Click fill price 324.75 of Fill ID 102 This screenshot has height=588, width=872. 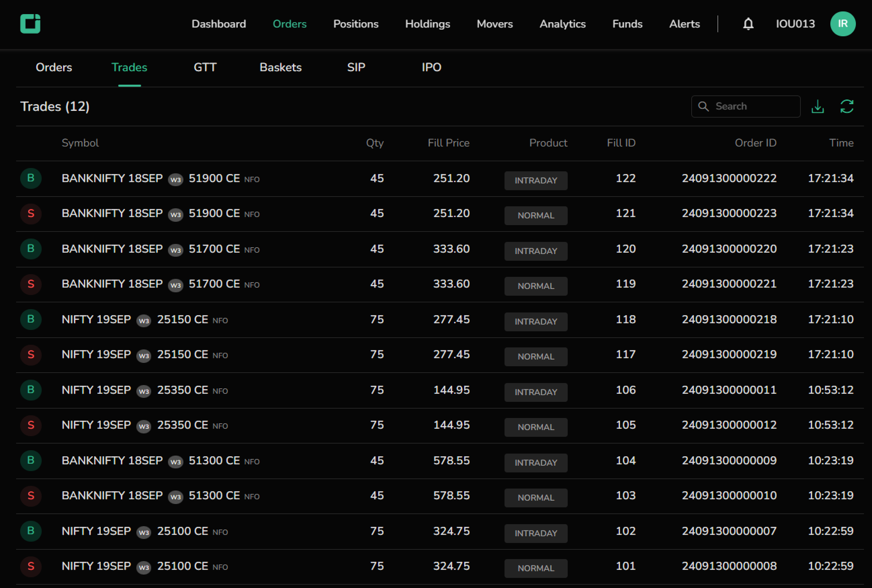click(x=451, y=531)
